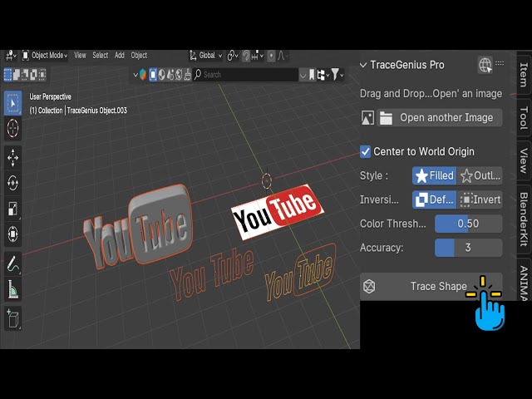This screenshot has width=532, height=399.
Task: Open the Select menu
Action: (x=101, y=56)
